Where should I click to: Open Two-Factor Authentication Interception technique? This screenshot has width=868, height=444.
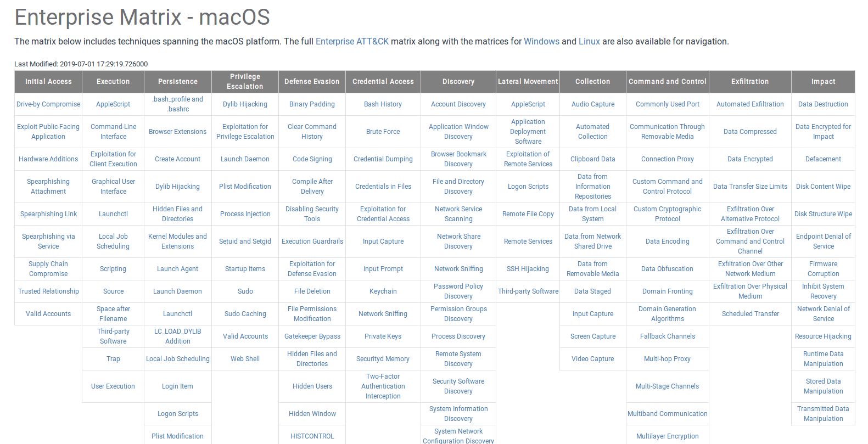383,386
